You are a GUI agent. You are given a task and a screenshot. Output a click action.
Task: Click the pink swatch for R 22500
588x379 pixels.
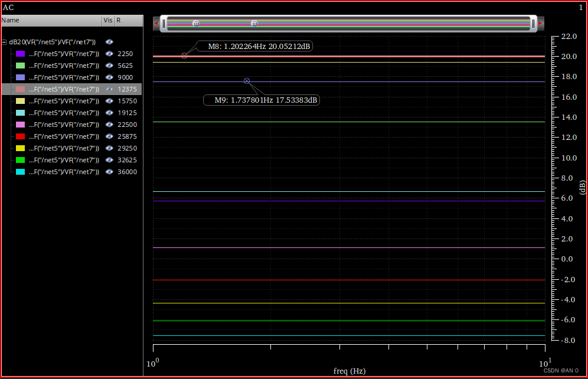point(20,125)
